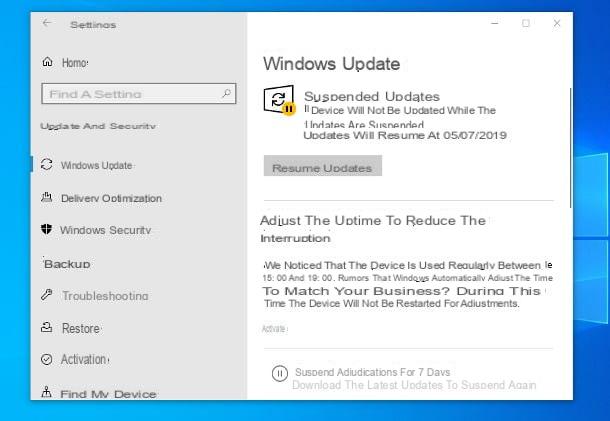Screen dimensions: 610x421
Task: Open the Home icon in sidebar
Action: coord(47,61)
